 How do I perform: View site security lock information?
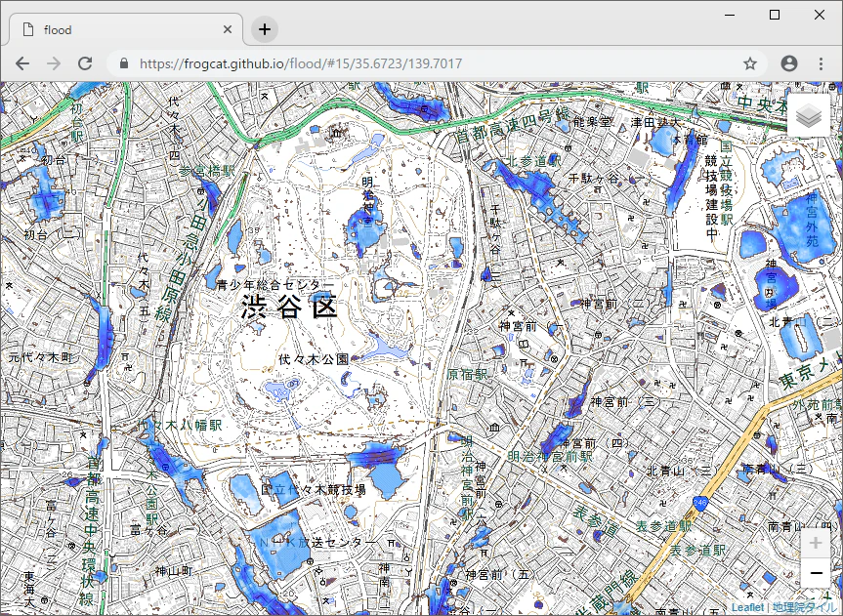124,63
